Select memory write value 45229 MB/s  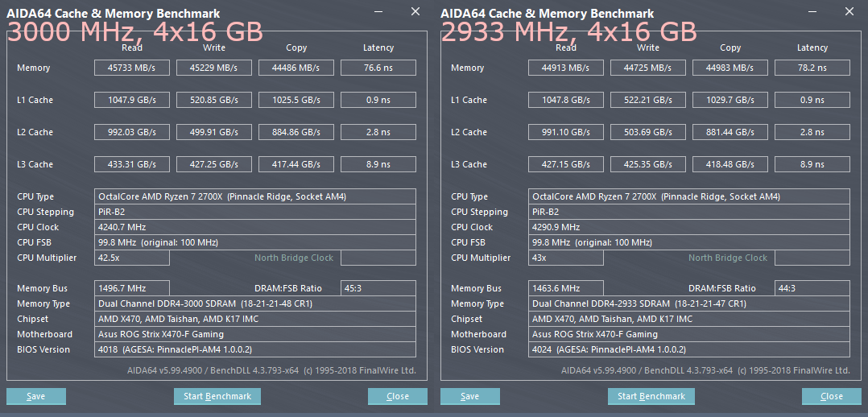(213, 68)
